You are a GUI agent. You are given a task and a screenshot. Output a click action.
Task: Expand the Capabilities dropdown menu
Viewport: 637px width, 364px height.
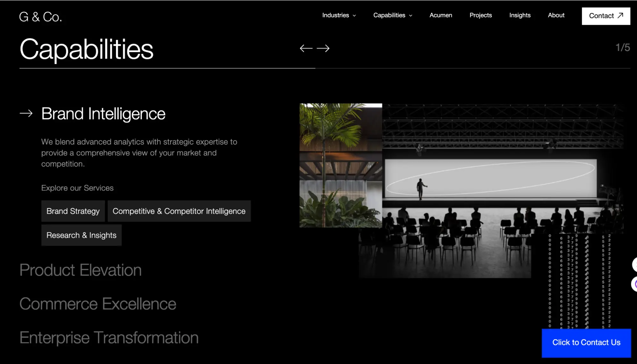tap(393, 15)
